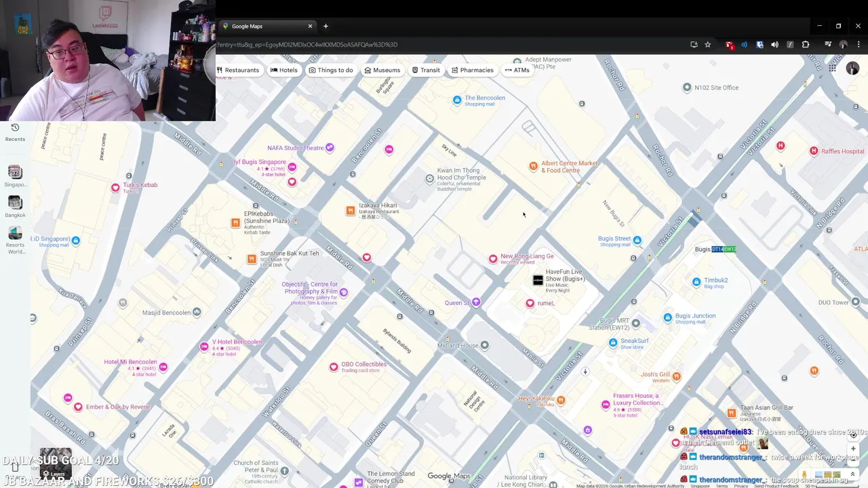Image resolution: width=868 pixels, height=488 pixels.
Task: Open the Google apps grid
Action: [832, 68]
